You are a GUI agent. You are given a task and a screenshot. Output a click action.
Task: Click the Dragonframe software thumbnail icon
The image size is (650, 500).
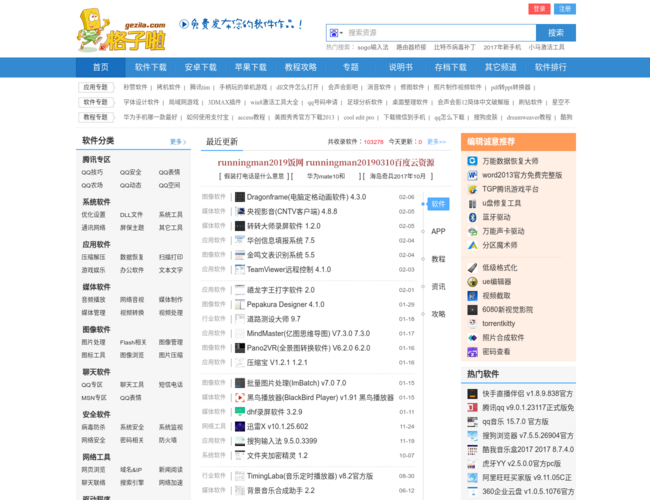click(240, 197)
